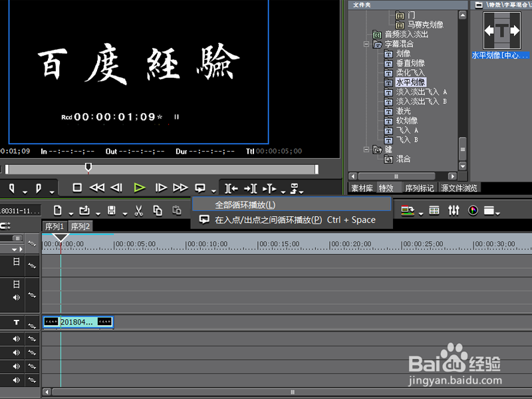Click the Set Out point icon
This screenshot has height=399, width=532.
tap(39, 188)
